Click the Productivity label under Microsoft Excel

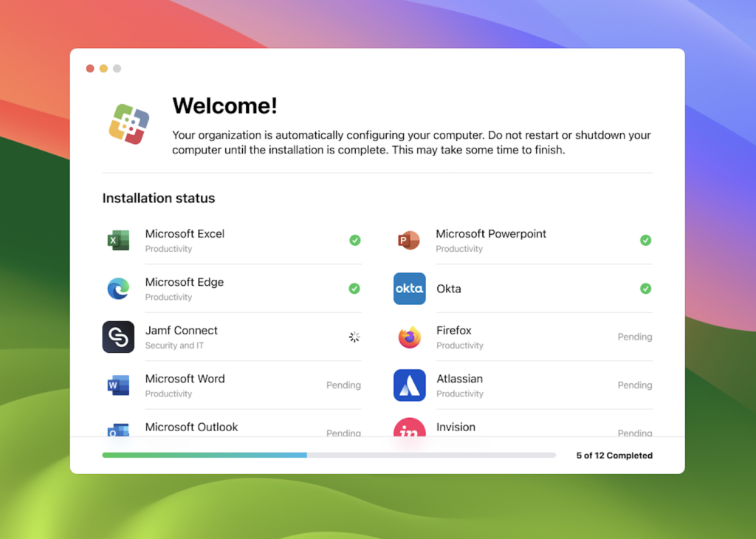click(x=169, y=249)
